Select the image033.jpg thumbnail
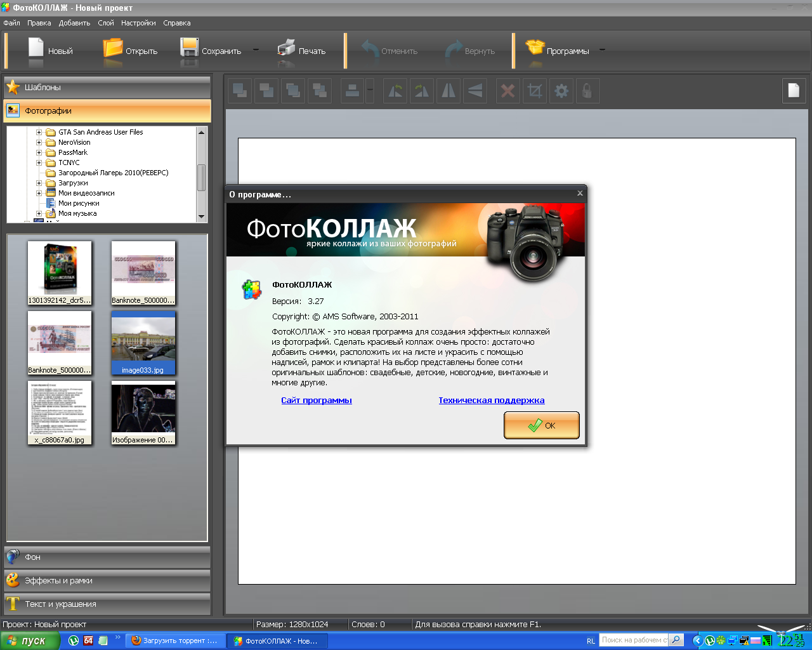 coord(143,343)
